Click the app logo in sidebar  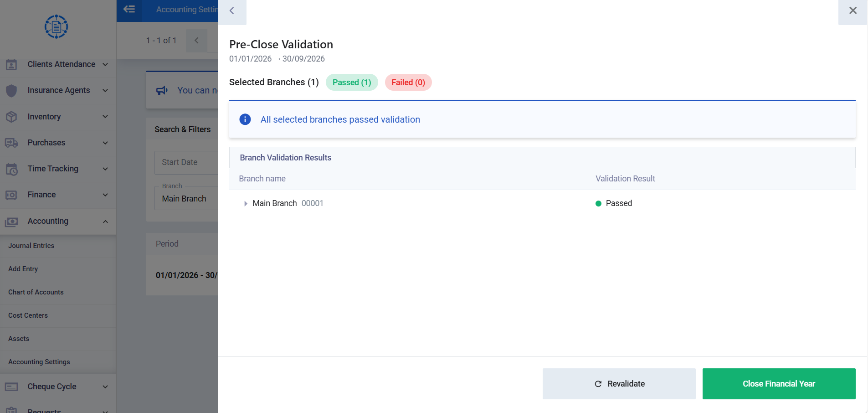click(x=56, y=27)
